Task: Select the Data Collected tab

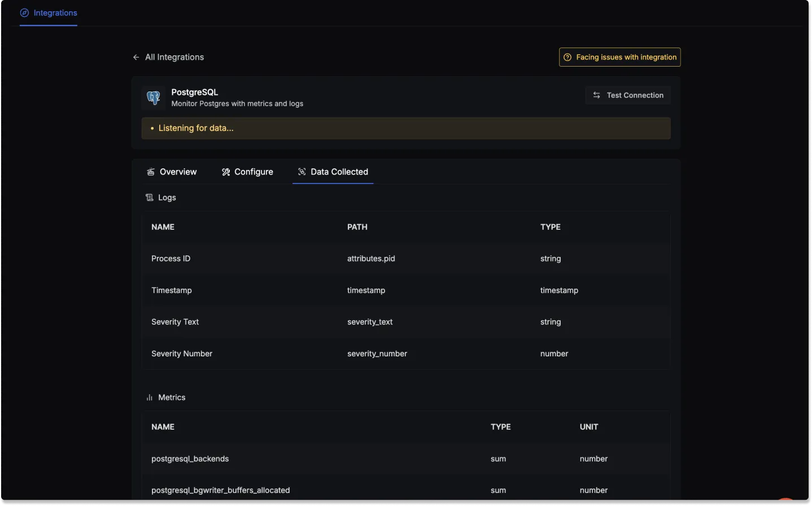Action: (333, 172)
